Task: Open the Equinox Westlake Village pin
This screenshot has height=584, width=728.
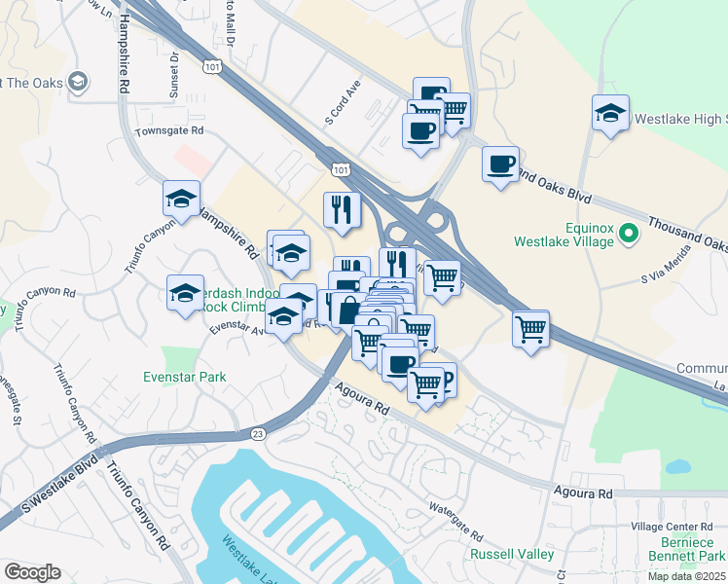Action: click(629, 235)
